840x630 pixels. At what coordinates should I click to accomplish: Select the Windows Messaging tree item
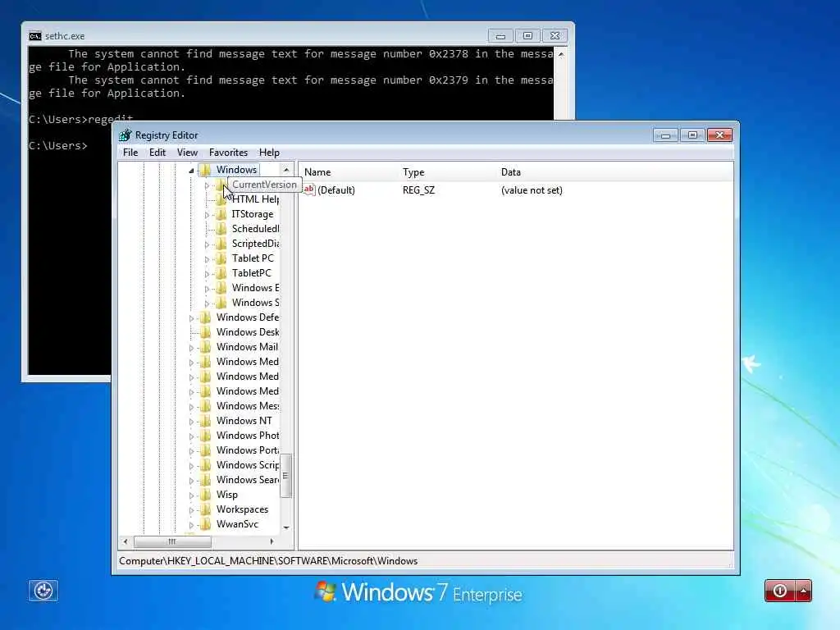click(248, 407)
